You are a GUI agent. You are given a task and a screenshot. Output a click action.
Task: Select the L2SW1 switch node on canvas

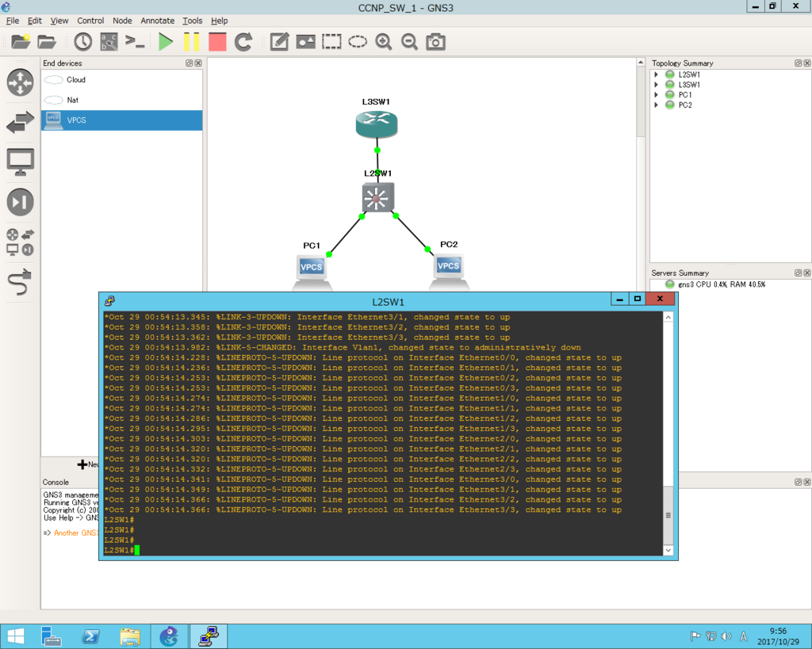pyautogui.click(x=377, y=197)
